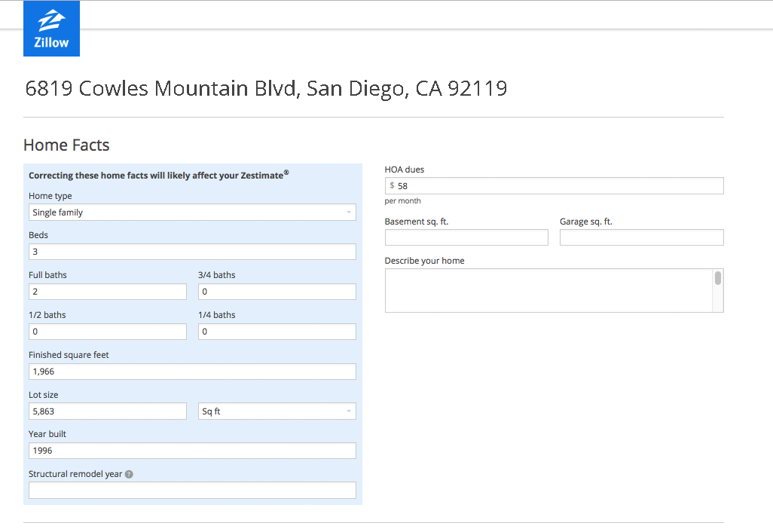
Task: Click the Lot size value field
Action: click(x=107, y=411)
